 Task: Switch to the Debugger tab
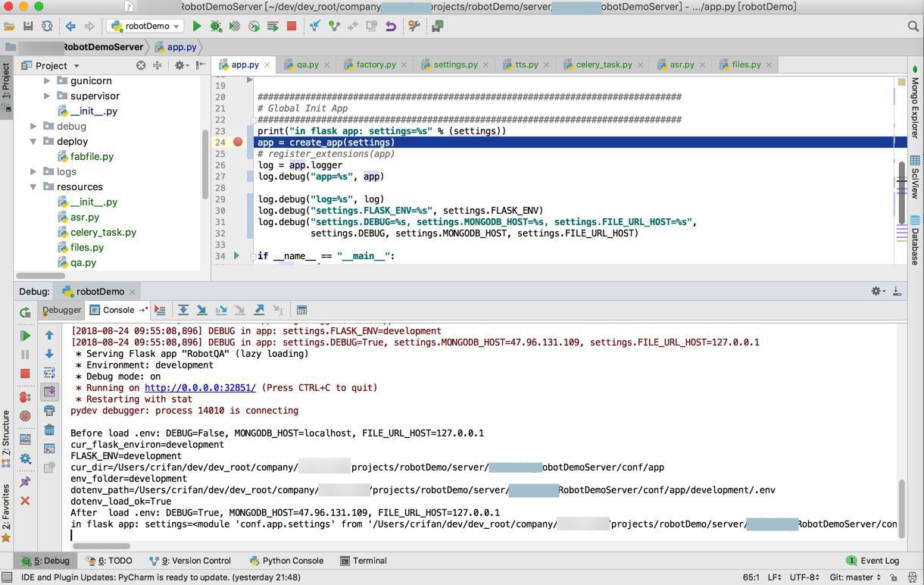click(x=61, y=310)
